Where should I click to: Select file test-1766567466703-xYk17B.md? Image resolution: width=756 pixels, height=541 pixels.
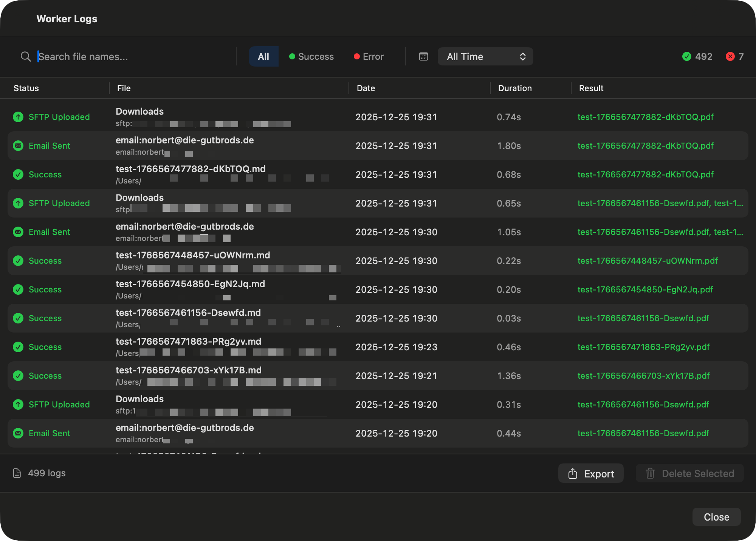tap(189, 370)
